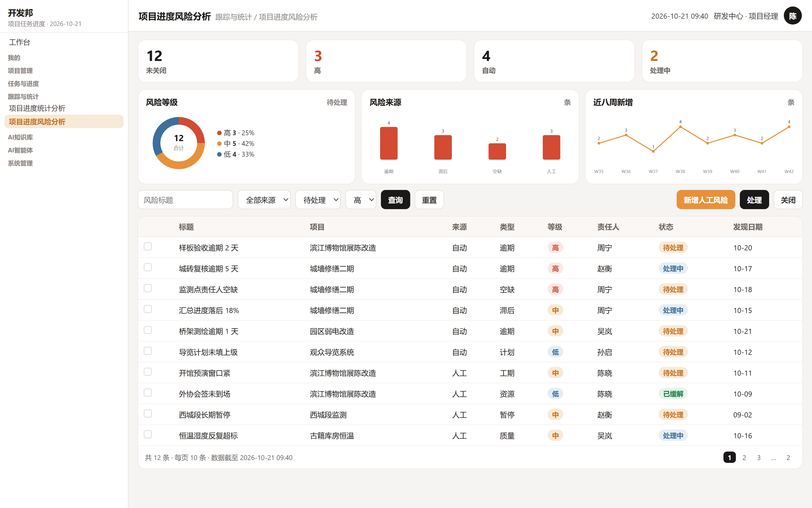Viewport: 812px width, 508px height.
Task: Open the 待处理 status dropdown
Action: [x=318, y=200]
